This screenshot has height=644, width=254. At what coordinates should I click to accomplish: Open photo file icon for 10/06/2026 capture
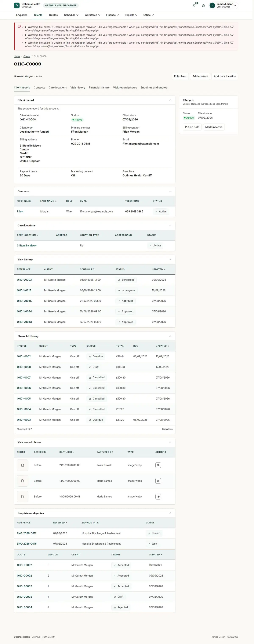click(22, 497)
